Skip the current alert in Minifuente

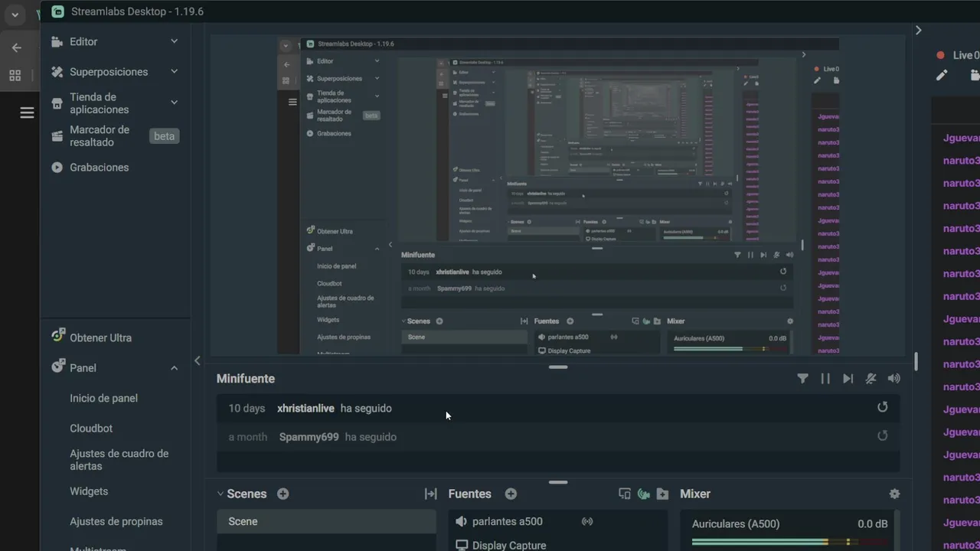tap(848, 378)
